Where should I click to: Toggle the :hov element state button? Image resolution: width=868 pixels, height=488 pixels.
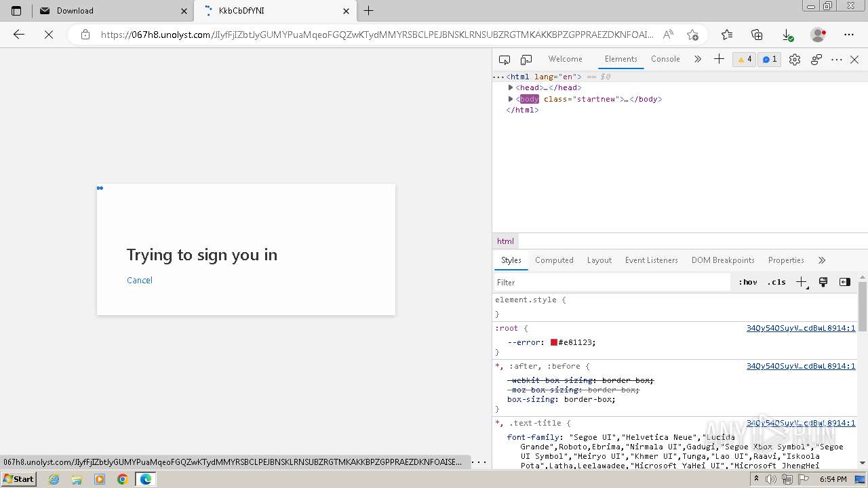[748, 283]
